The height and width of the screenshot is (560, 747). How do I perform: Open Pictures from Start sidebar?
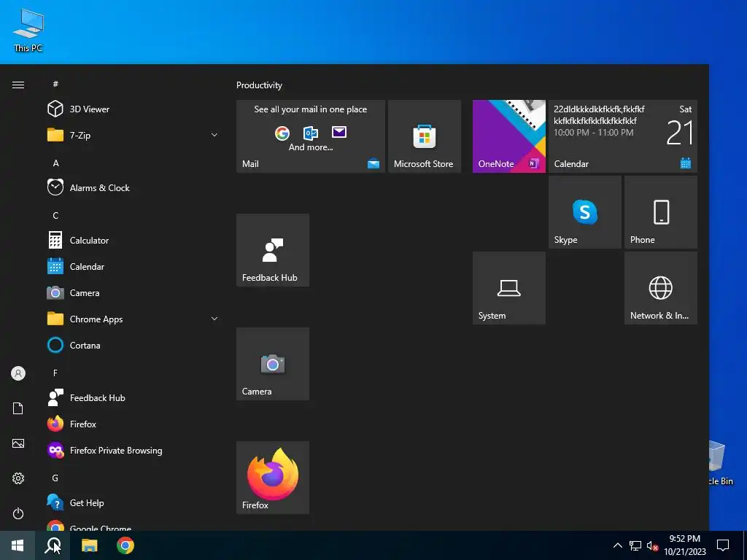click(18, 443)
